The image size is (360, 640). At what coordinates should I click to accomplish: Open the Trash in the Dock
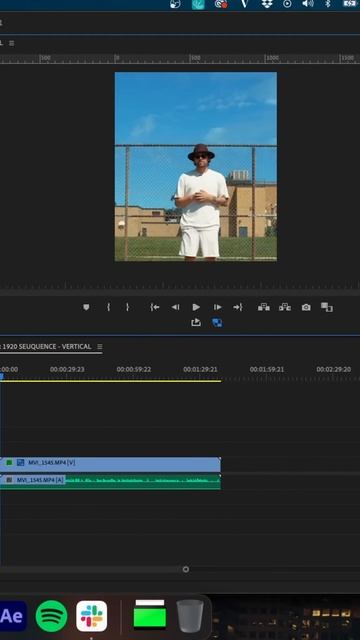pos(190,616)
